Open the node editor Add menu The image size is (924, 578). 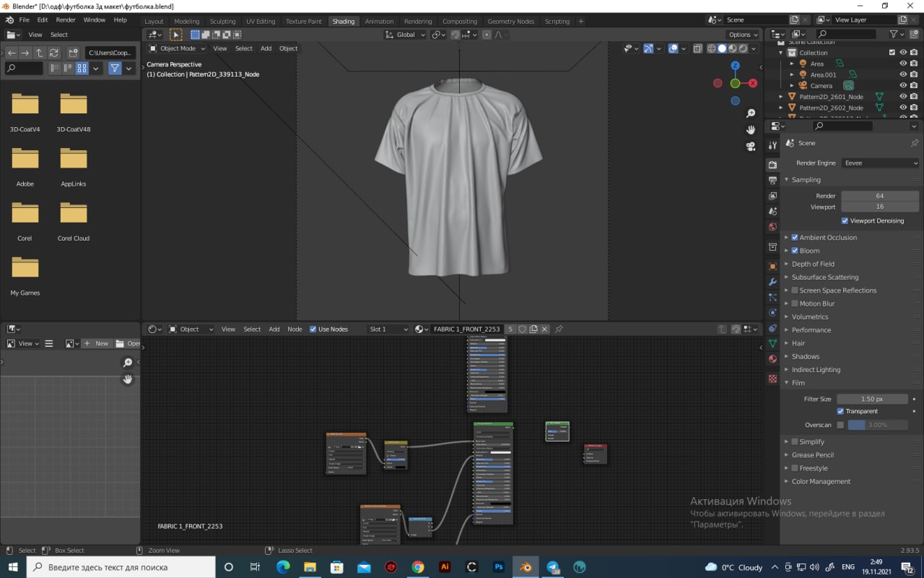point(274,329)
